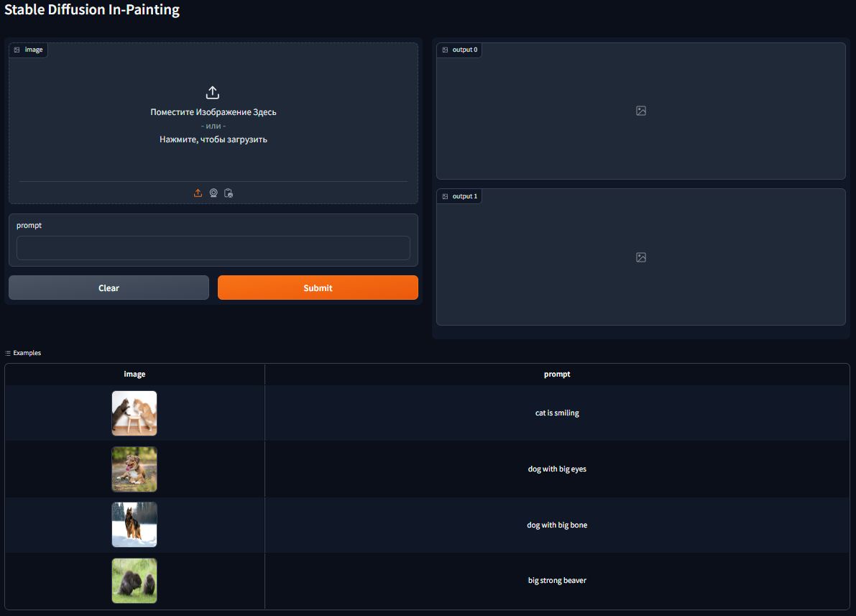
Task: Click 'Поместите Изображение Здесь' drop area text
Action: pyautogui.click(x=213, y=112)
